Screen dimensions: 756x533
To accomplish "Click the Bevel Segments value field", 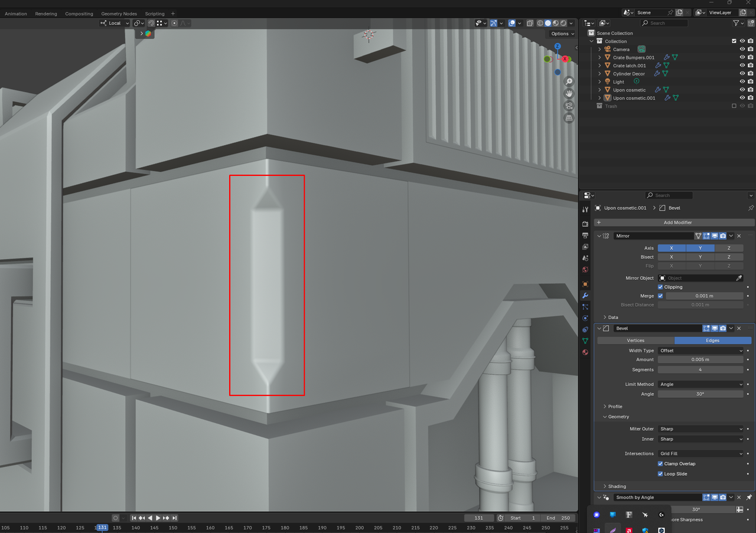I will click(700, 369).
